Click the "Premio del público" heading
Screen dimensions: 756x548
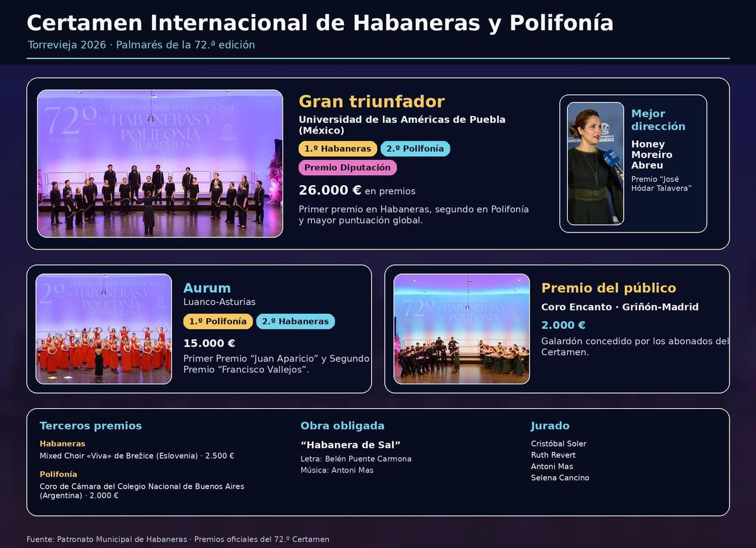pos(609,288)
